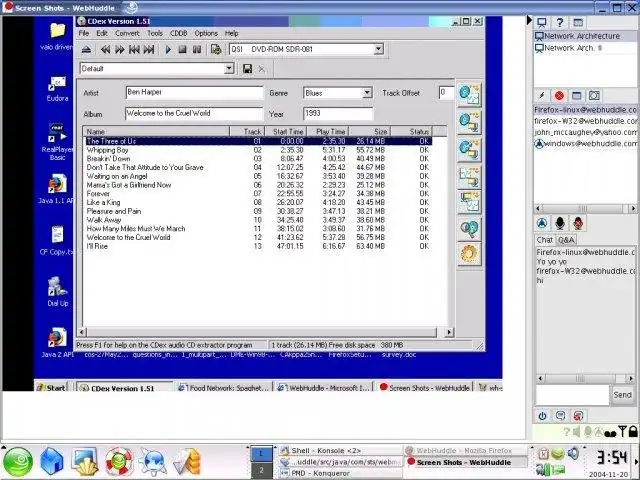This screenshot has width=640, height=480.
Task: Select the track Breakin' Down
Action: [x=108, y=158]
